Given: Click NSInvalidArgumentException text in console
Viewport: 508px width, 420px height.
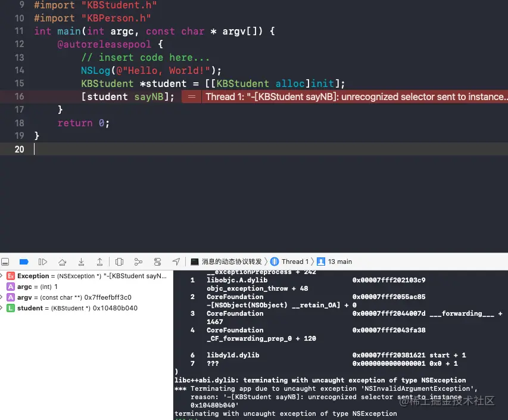Looking at the screenshot, I should coord(419,388).
